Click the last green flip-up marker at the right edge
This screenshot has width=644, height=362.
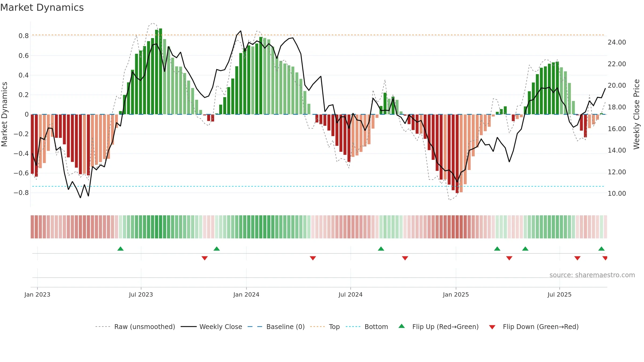coord(602,249)
